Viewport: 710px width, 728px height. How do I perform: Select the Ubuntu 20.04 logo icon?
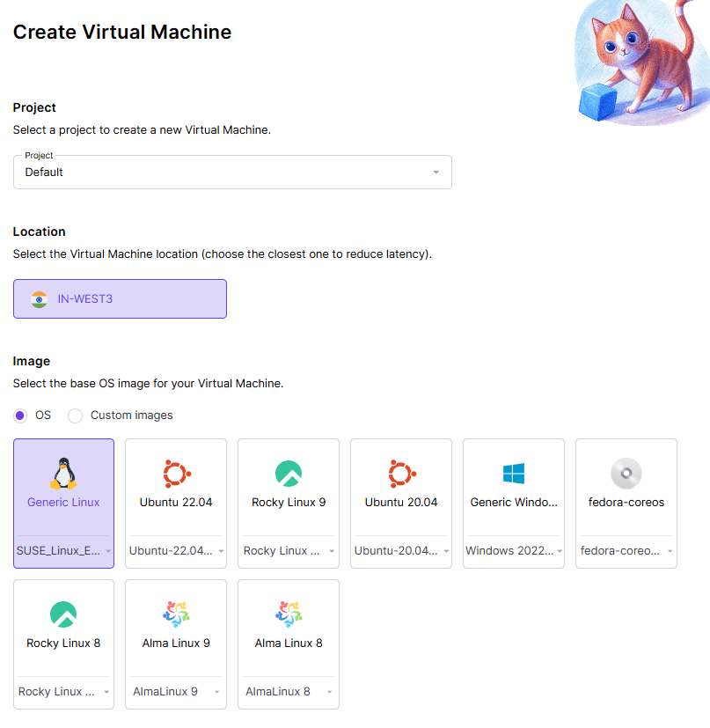pyautogui.click(x=401, y=474)
